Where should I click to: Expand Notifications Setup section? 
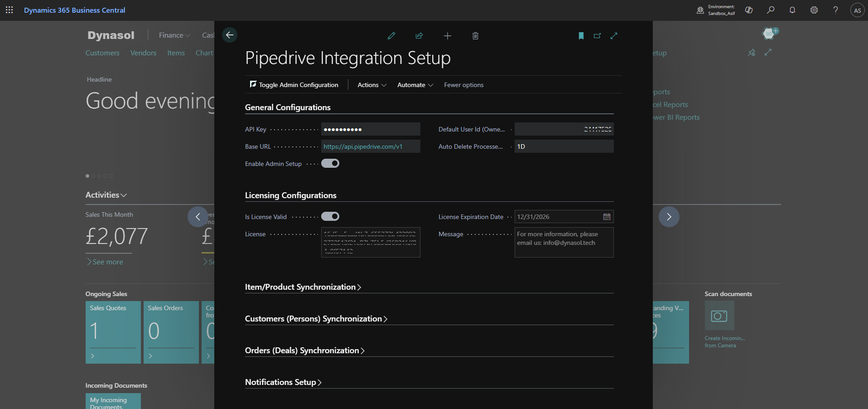click(x=283, y=382)
